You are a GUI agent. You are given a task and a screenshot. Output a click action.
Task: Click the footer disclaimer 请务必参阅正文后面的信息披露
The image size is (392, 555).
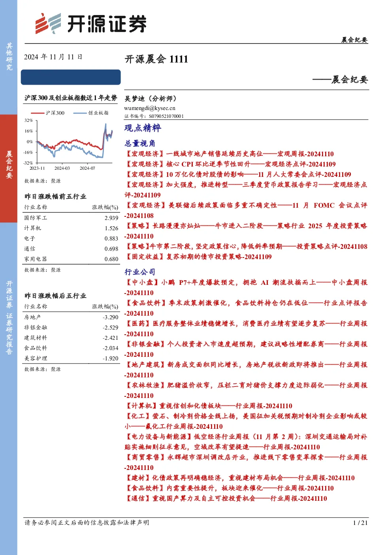[x=87, y=523]
